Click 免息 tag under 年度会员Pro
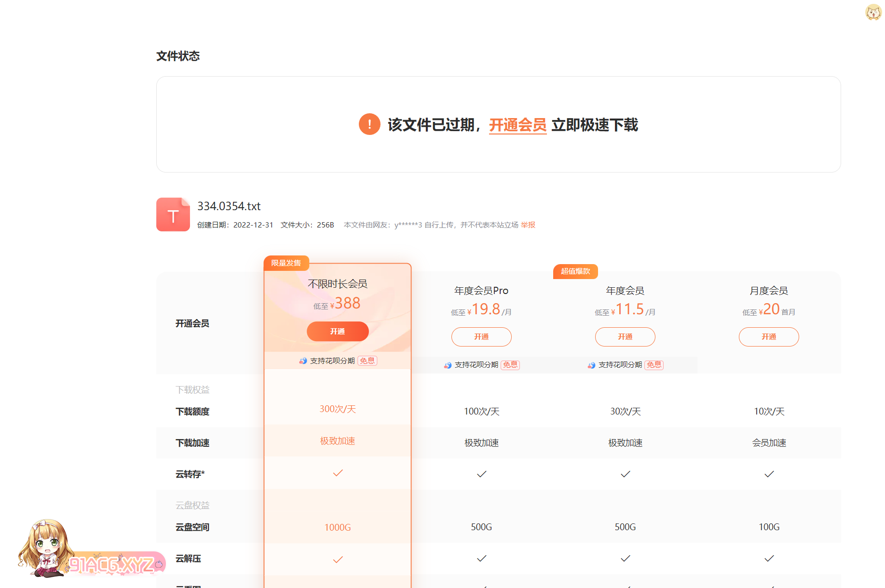This screenshot has width=885, height=588. coord(510,365)
